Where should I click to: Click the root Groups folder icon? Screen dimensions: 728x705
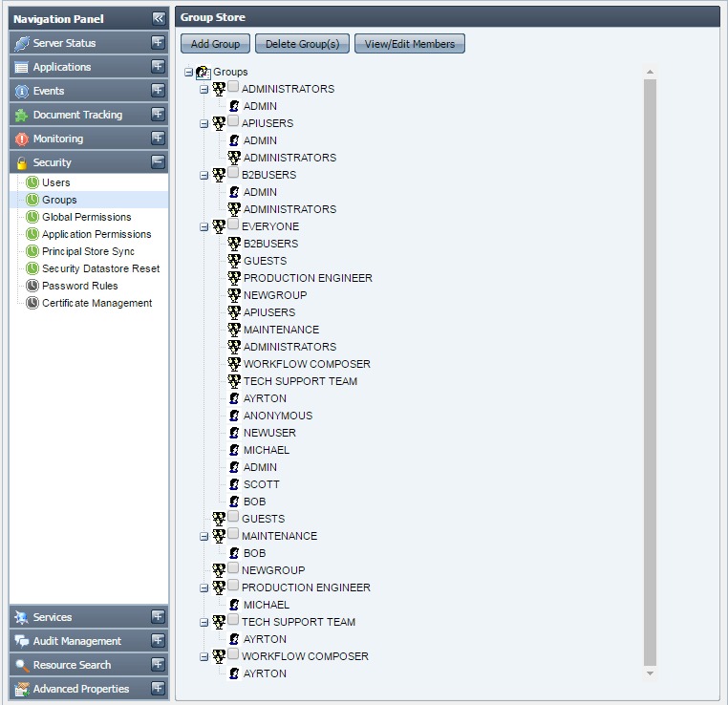[x=203, y=72]
